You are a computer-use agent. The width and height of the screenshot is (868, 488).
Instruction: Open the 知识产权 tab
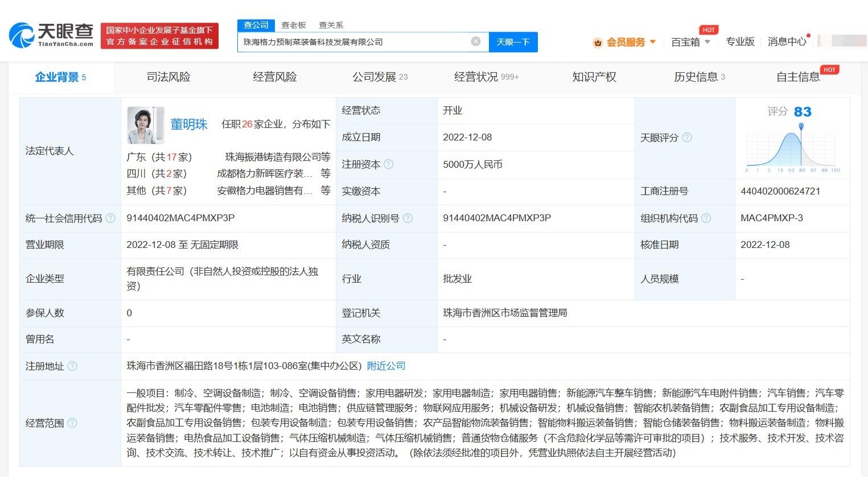[x=594, y=77]
